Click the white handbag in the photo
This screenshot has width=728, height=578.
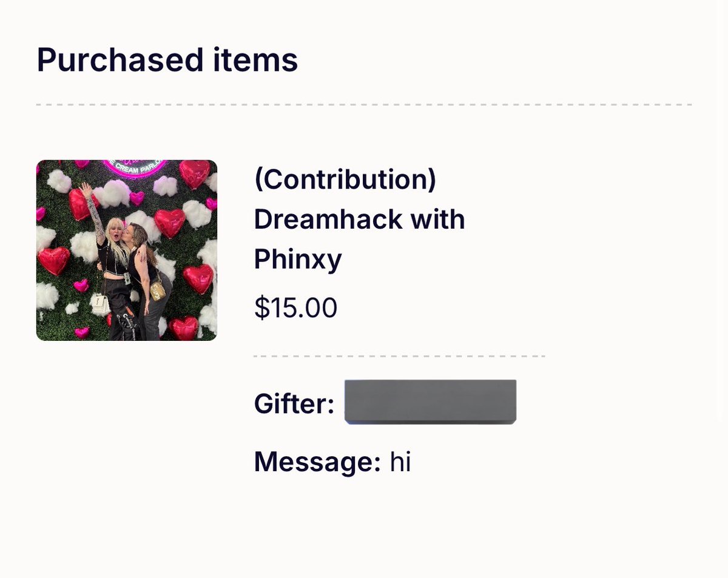point(100,304)
